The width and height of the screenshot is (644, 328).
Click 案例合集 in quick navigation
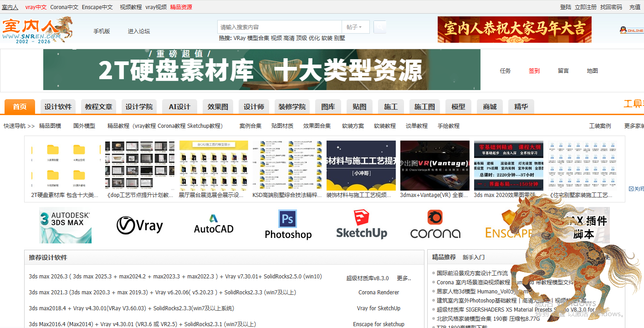coord(250,126)
